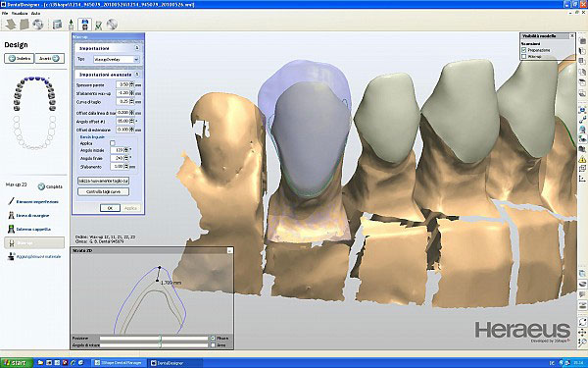Click Controlla tagli curve button
This screenshot has width=588, height=368.
(104, 191)
